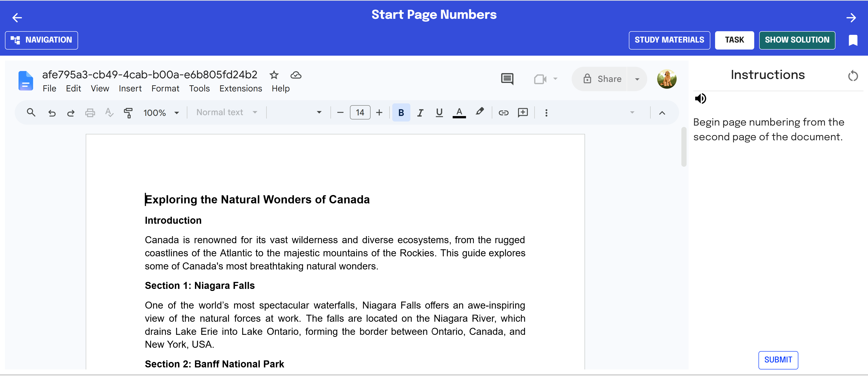Click the spell check icon
868x376 pixels.
click(109, 112)
